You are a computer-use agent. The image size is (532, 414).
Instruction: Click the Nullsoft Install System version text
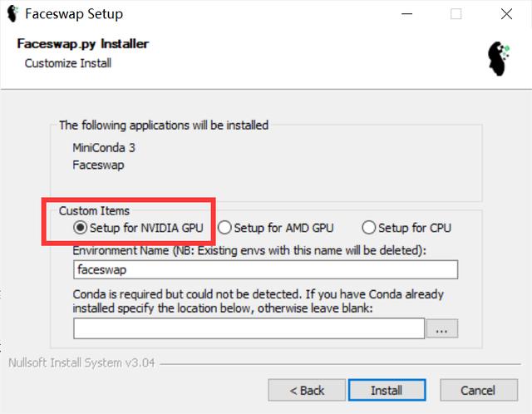tap(81, 363)
